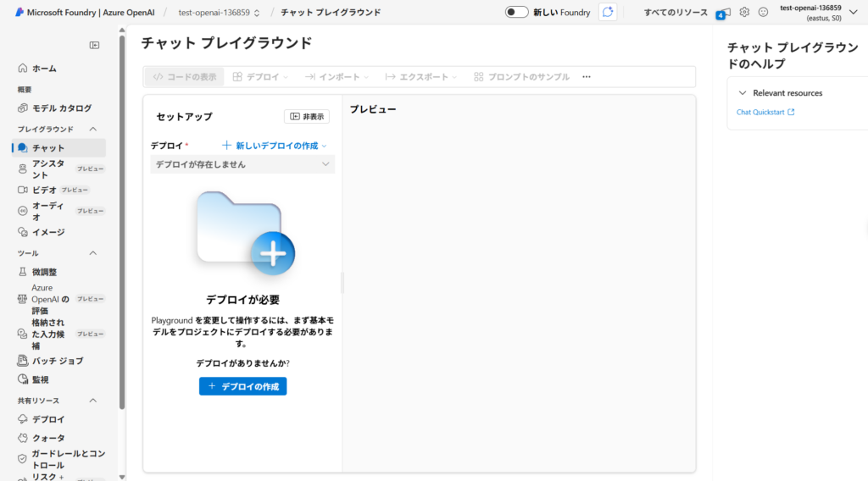Collapse the Relevant resources section
The width and height of the screenshot is (868, 481).
pyautogui.click(x=743, y=93)
